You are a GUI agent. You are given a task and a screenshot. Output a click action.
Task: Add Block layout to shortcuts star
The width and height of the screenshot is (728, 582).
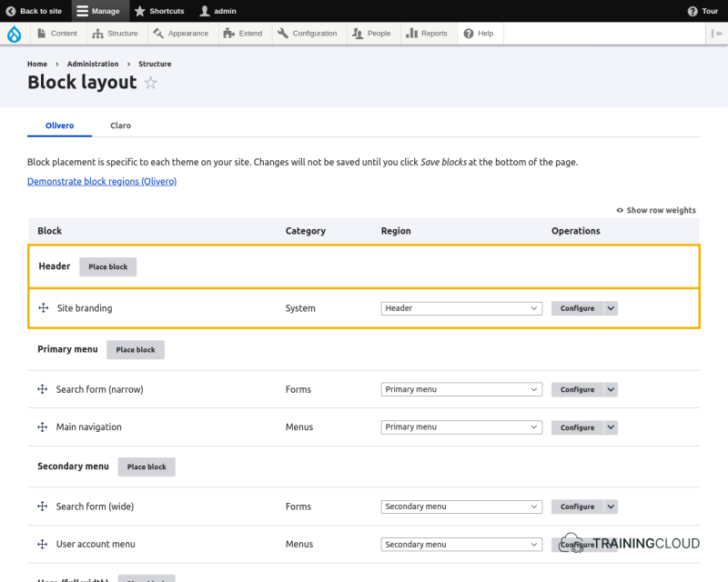(x=150, y=83)
